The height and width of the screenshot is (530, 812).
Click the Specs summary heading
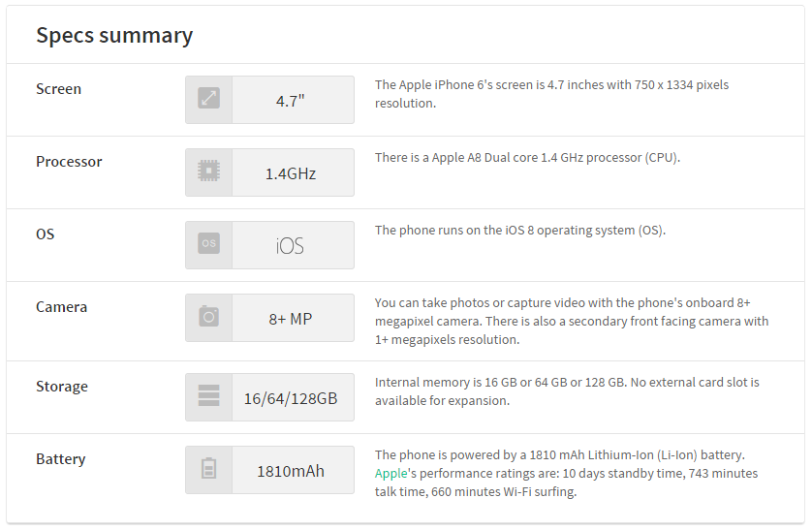coord(114,36)
